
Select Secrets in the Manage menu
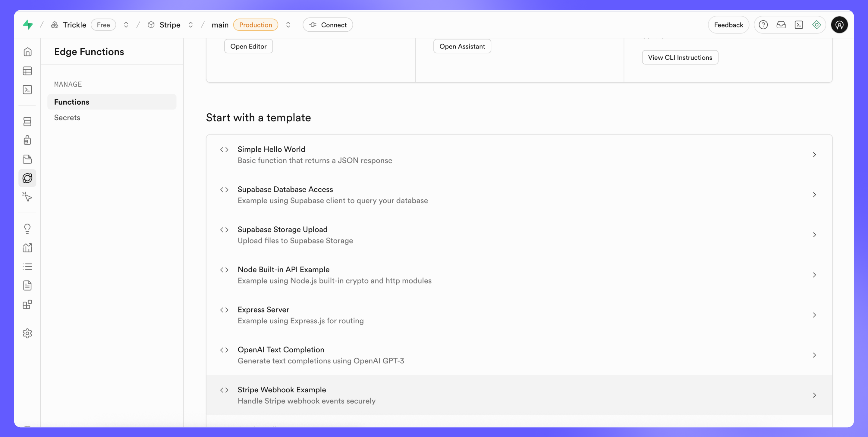click(67, 118)
